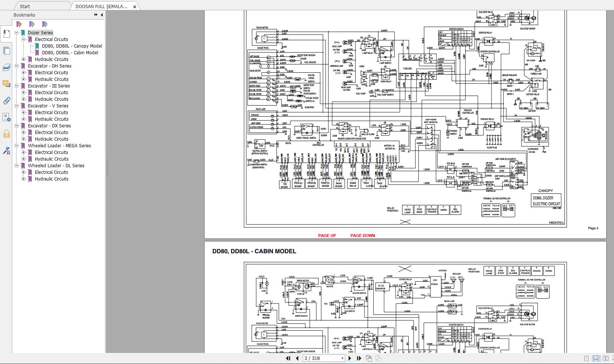Go to the last page with the skip-forward arrow
Viewport: 614px width, 364px height.
click(x=359, y=358)
